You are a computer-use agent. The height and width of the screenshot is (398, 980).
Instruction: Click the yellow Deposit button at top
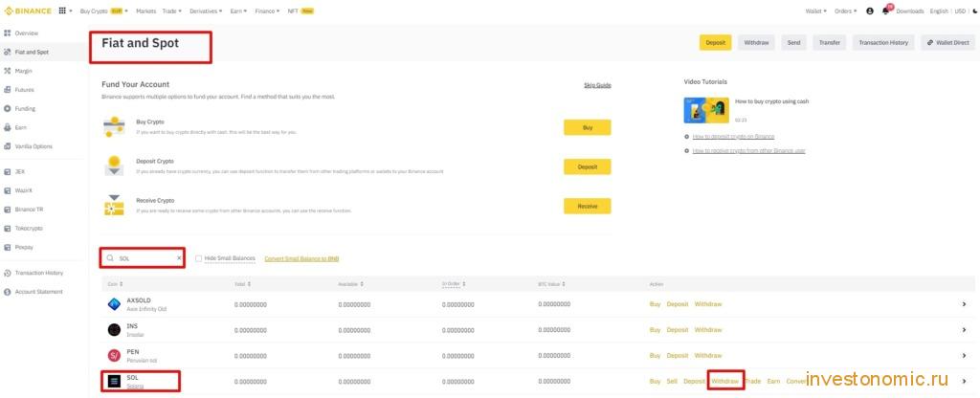tap(715, 42)
